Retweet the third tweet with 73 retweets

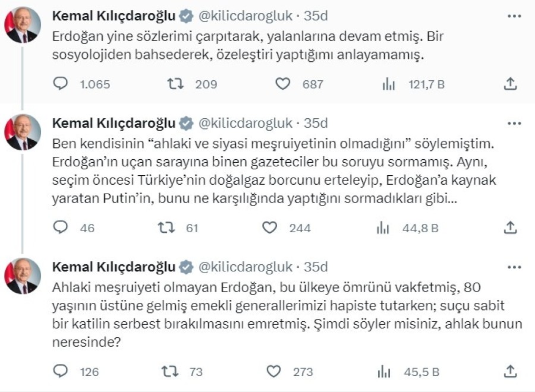click(x=171, y=372)
